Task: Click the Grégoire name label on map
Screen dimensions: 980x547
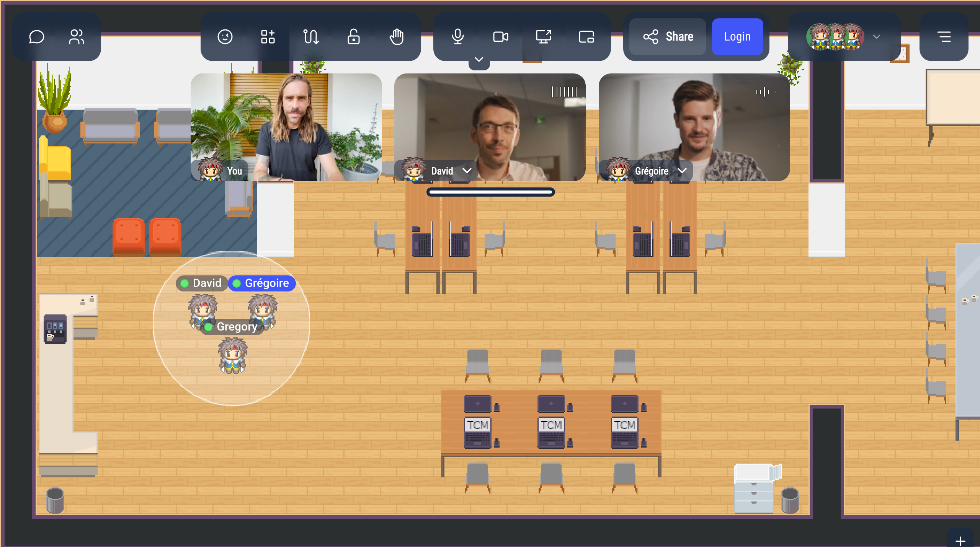Action: 262,283
